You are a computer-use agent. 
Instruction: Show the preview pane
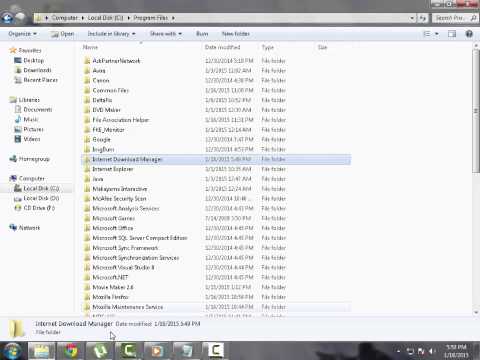452,34
